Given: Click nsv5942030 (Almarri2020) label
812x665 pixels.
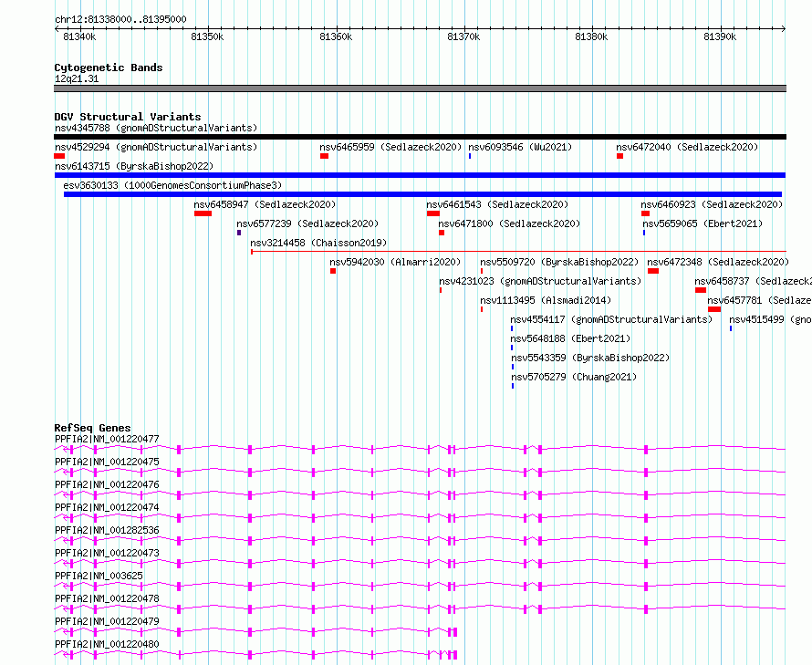Looking at the screenshot, I should click(x=395, y=262).
